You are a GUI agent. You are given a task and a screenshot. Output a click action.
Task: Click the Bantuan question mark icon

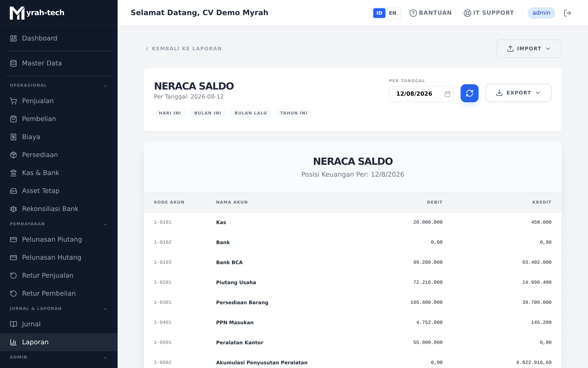pyautogui.click(x=413, y=13)
